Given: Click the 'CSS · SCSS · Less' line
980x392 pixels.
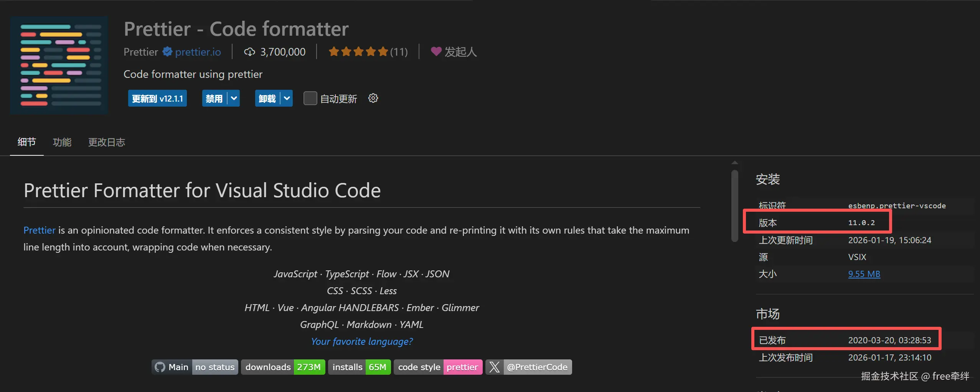Looking at the screenshot, I should click(361, 291).
